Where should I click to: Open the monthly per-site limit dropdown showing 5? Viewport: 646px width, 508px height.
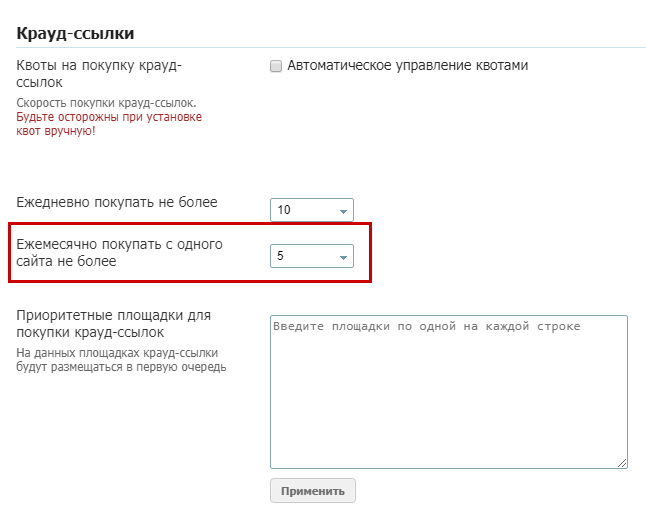point(312,256)
